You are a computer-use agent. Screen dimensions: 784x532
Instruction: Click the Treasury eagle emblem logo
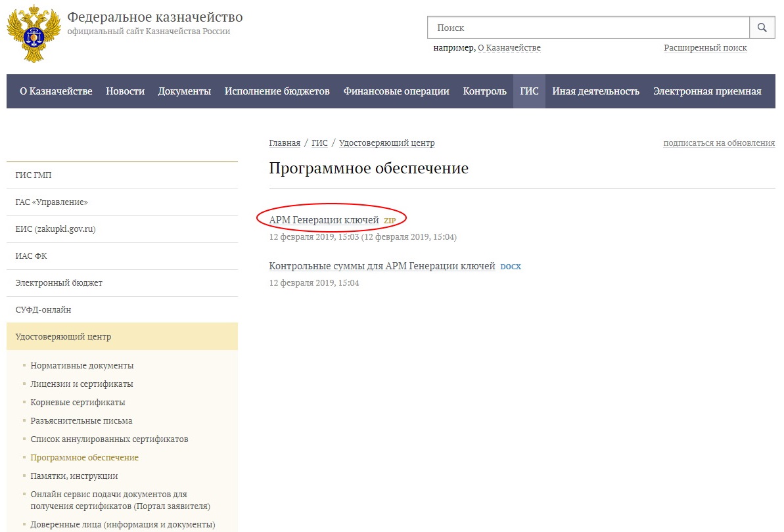coord(34,34)
